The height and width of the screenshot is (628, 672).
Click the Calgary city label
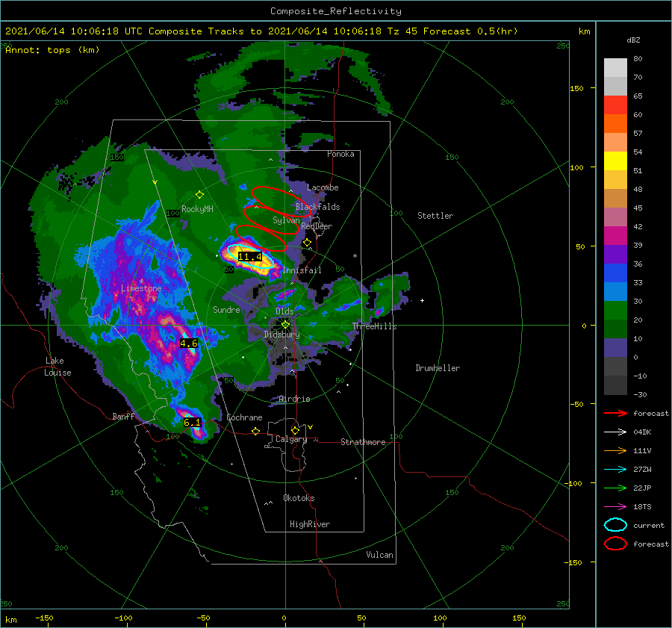[x=291, y=439]
